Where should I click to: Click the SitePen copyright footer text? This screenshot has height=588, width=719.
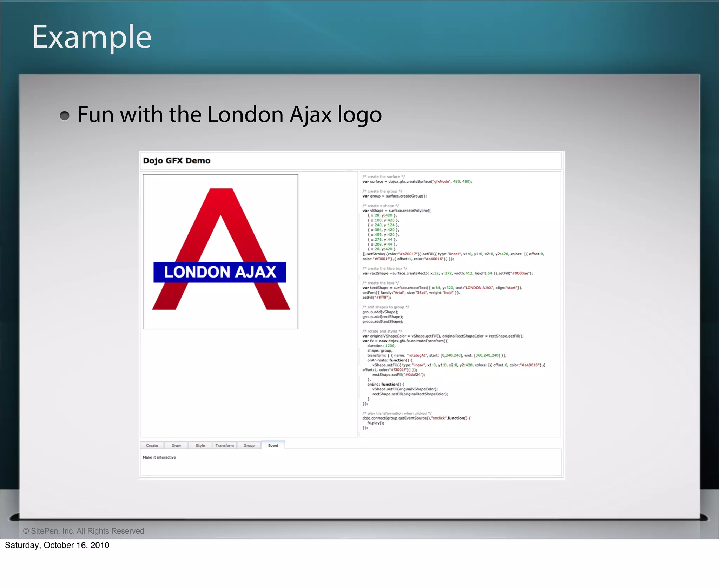pyautogui.click(x=84, y=531)
